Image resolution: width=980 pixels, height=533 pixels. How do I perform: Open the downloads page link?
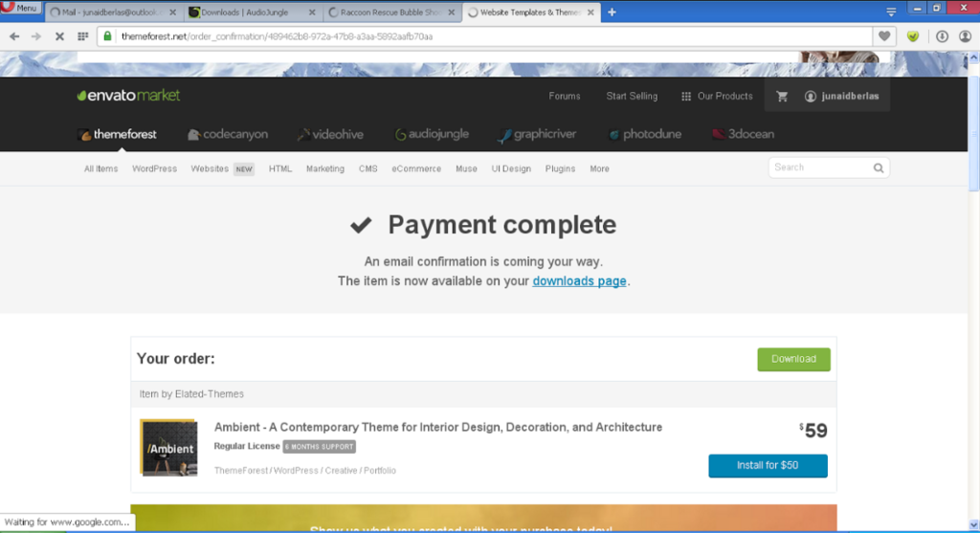coord(579,281)
